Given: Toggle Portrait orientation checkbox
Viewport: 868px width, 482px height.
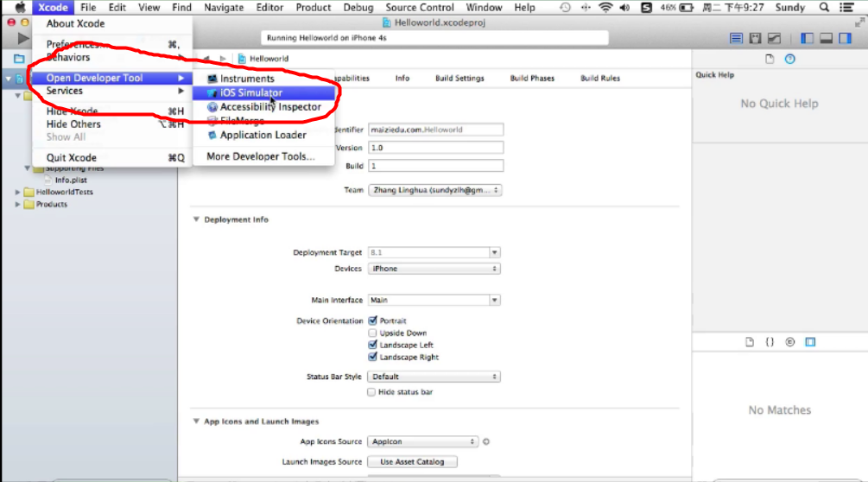Looking at the screenshot, I should 372,320.
